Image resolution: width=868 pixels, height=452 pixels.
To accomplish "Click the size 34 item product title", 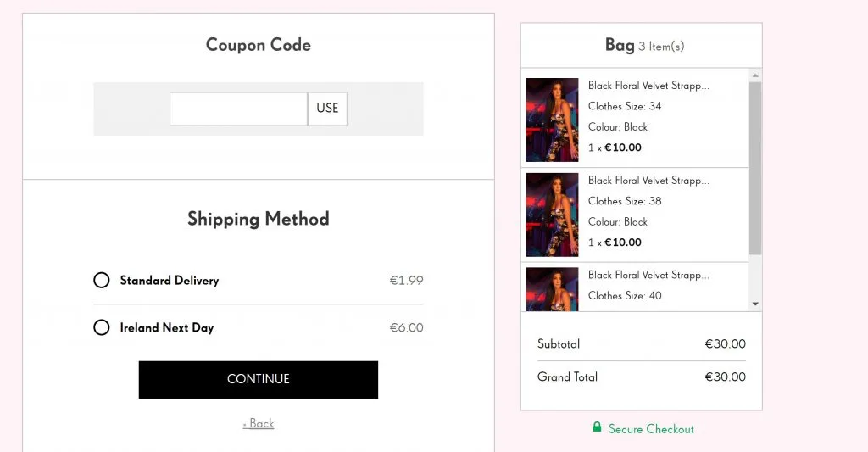I will [648, 86].
